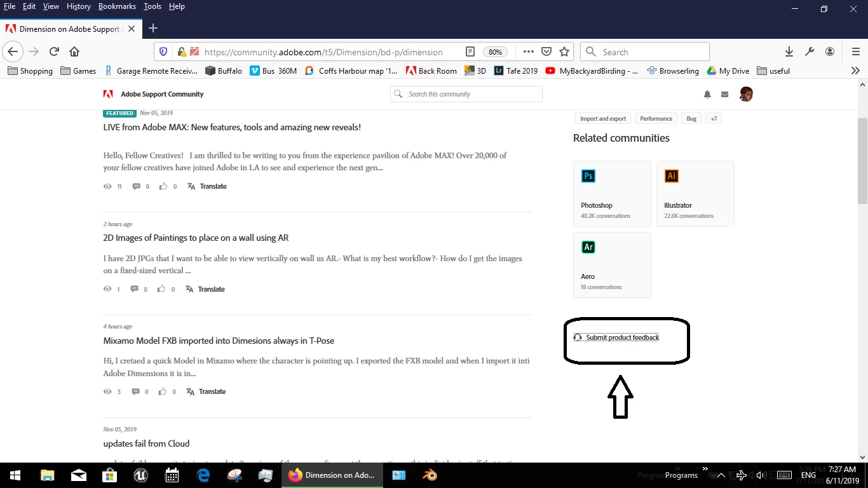Open My Drive bookmark
This screenshot has height=488, width=868.
click(728, 71)
